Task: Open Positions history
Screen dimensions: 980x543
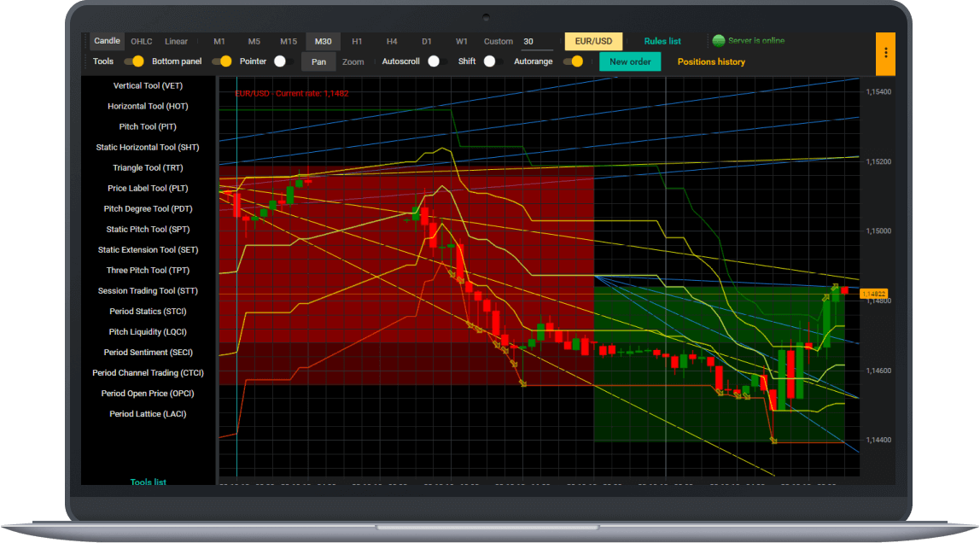Action: (x=711, y=61)
